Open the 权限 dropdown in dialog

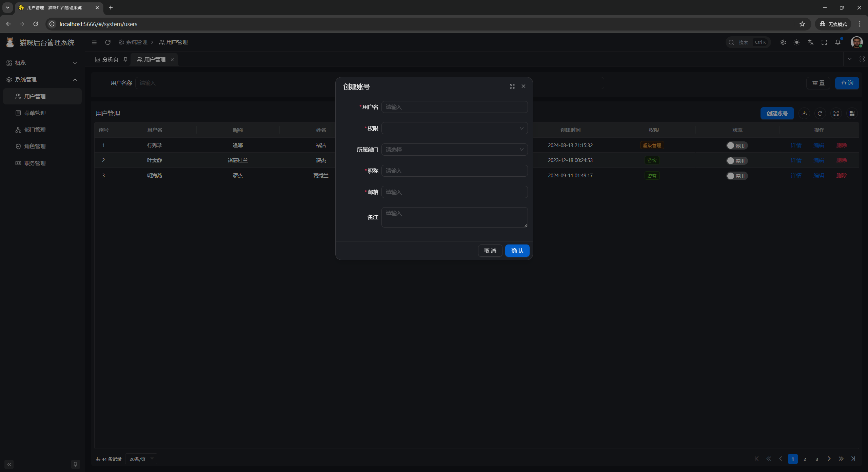454,128
